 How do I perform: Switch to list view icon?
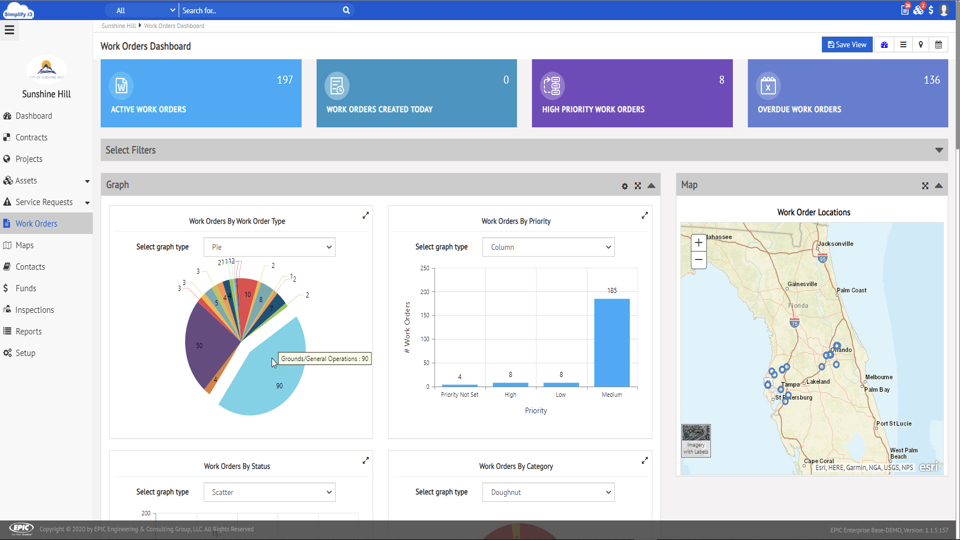coord(903,45)
